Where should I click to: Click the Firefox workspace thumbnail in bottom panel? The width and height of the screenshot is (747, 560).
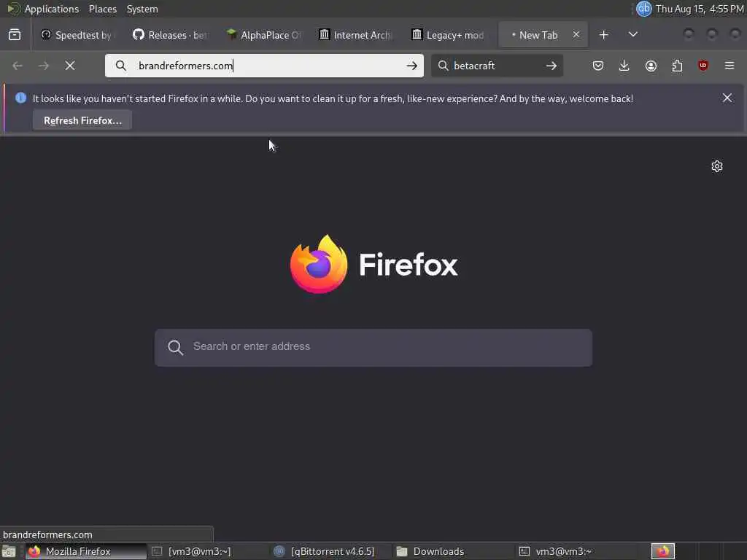pyautogui.click(x=663, y=551)
